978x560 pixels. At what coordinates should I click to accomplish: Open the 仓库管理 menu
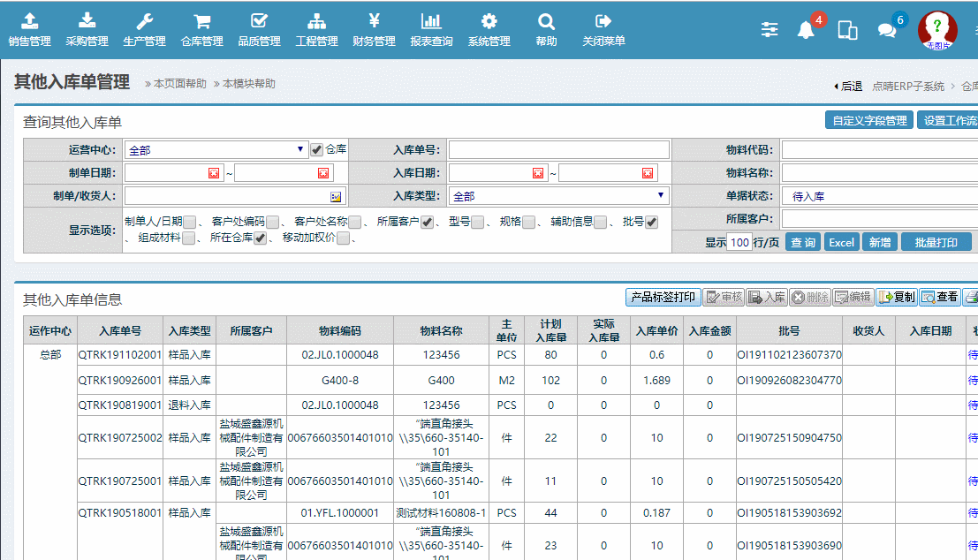click(x=201, y=29)
